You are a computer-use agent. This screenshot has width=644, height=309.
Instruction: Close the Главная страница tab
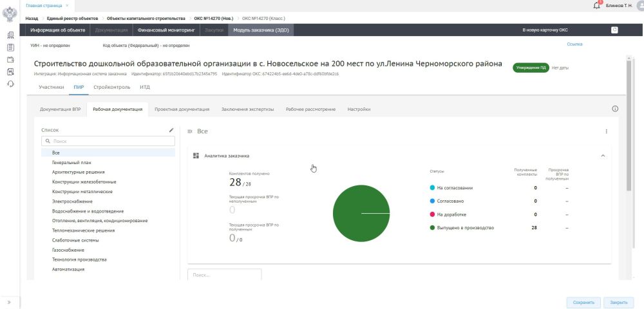(67, 5)
